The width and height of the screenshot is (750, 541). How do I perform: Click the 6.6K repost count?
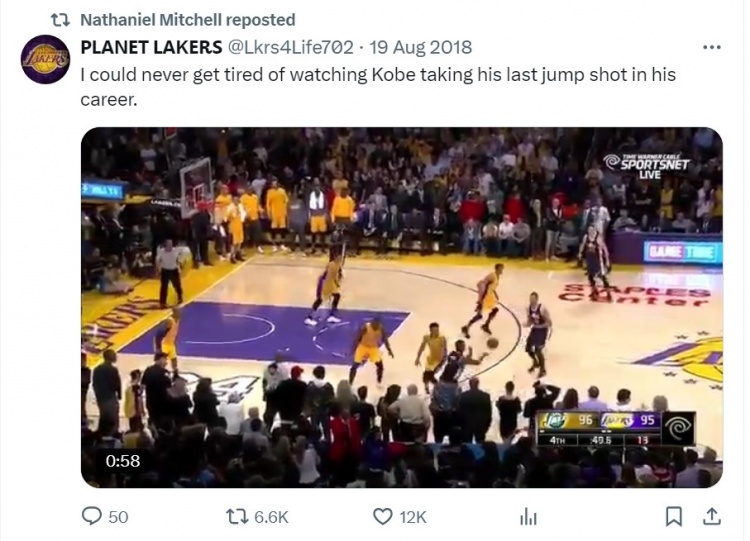[x=271, y=516]
